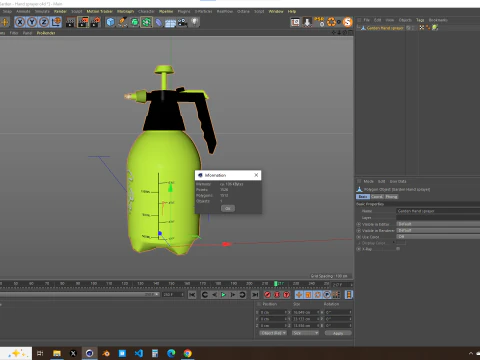Open Visual Studio Code from taskbar
This screenshot has height=360, width=480.
[139, 353]
